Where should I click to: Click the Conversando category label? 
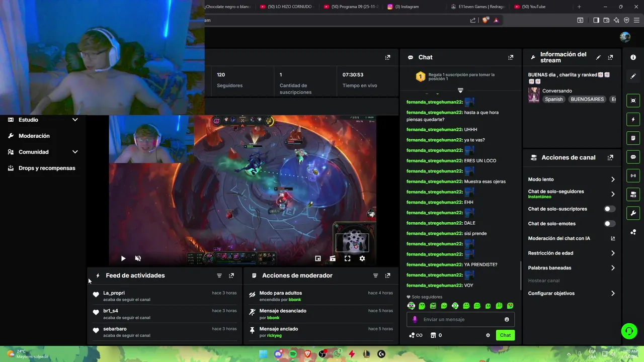click(557, 91)
